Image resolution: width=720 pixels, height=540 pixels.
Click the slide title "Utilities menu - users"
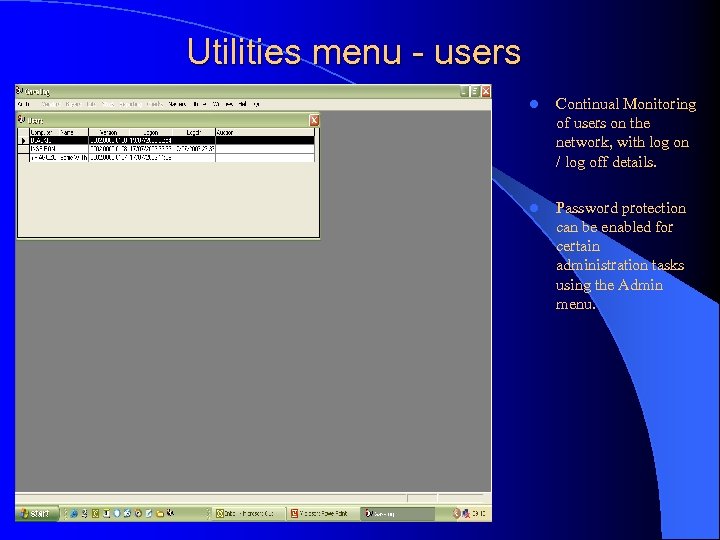354,51
